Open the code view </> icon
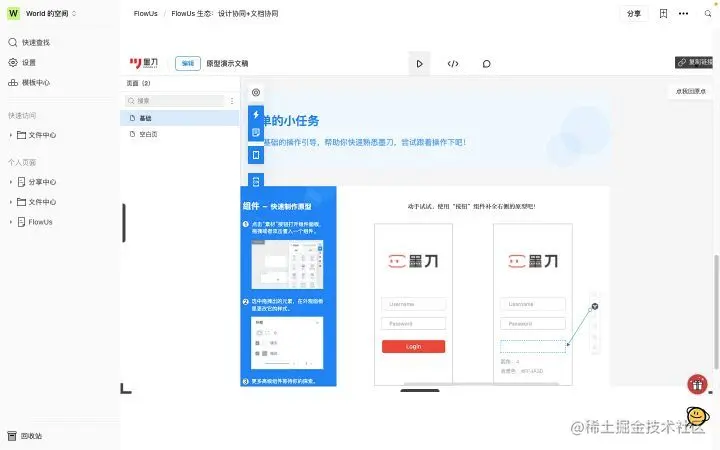This screenshot has width=720, height=450. [x=453, y=64]
